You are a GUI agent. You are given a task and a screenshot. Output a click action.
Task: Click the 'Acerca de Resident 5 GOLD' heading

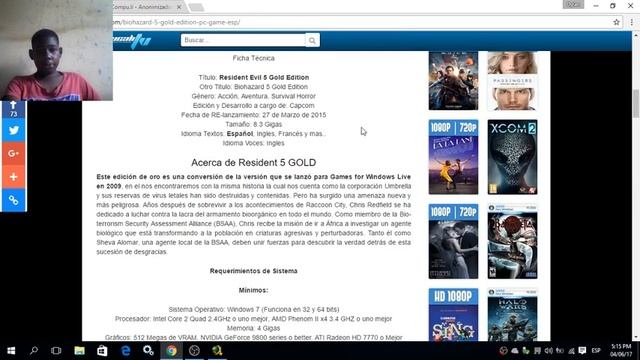(253, 162)
